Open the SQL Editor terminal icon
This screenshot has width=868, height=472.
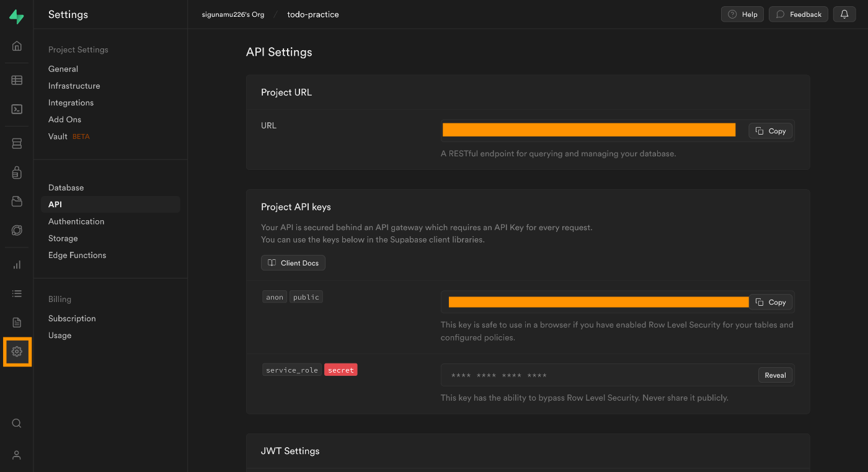17,109
